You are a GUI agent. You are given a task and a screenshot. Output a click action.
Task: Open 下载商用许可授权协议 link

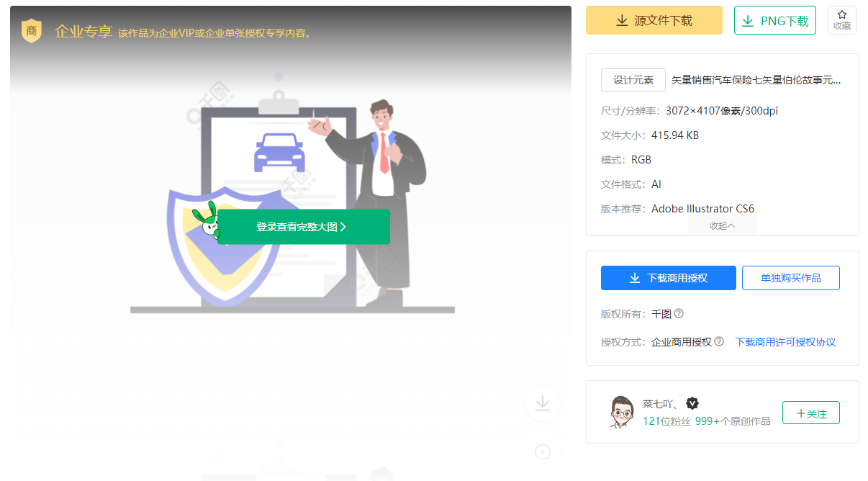(x=785, y=342)
